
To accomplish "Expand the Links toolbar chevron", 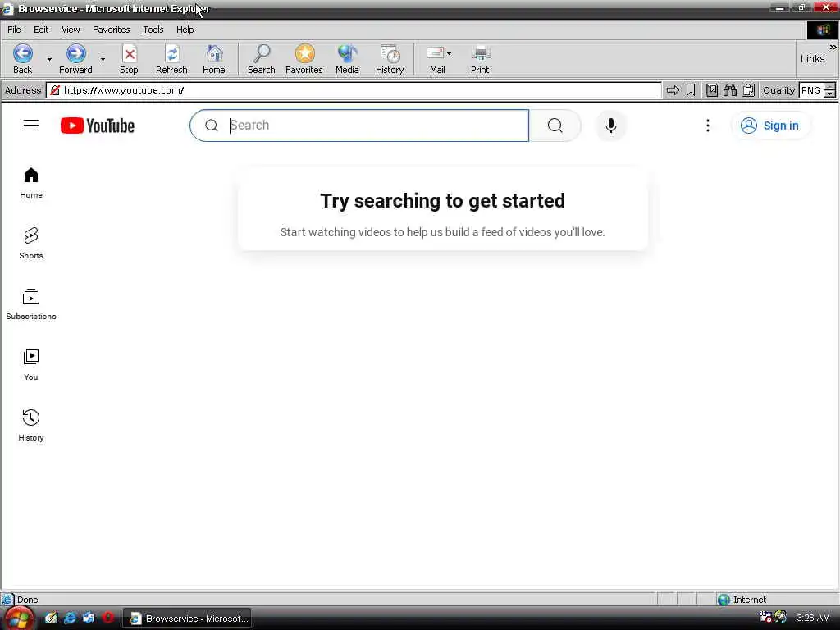I will (x=833, y=47).
